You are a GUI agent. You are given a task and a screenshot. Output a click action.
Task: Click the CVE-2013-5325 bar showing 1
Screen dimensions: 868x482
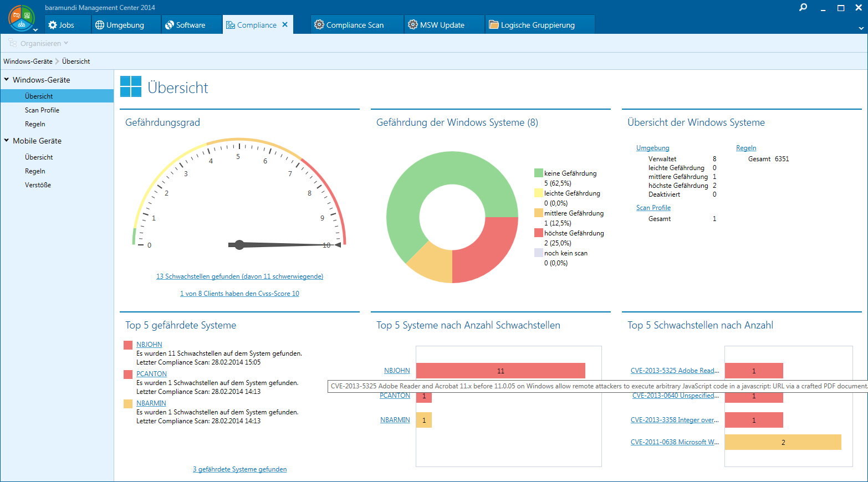tap(754, 371)
